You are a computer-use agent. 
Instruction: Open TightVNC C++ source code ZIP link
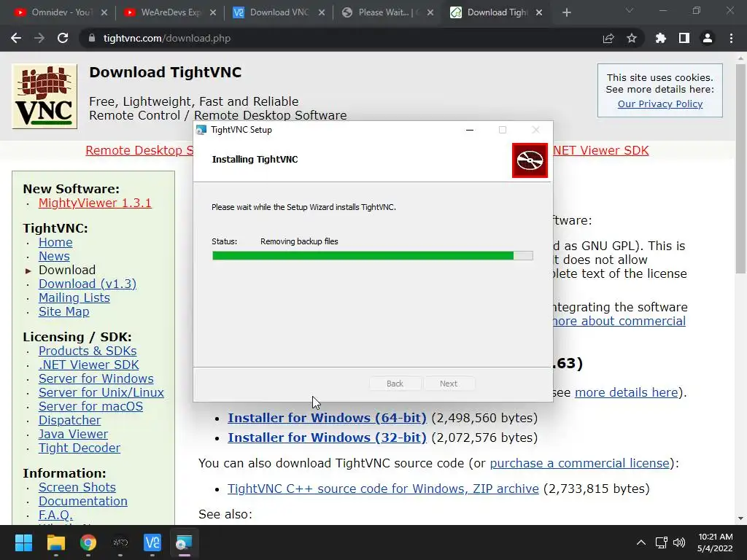coord(383,489)
